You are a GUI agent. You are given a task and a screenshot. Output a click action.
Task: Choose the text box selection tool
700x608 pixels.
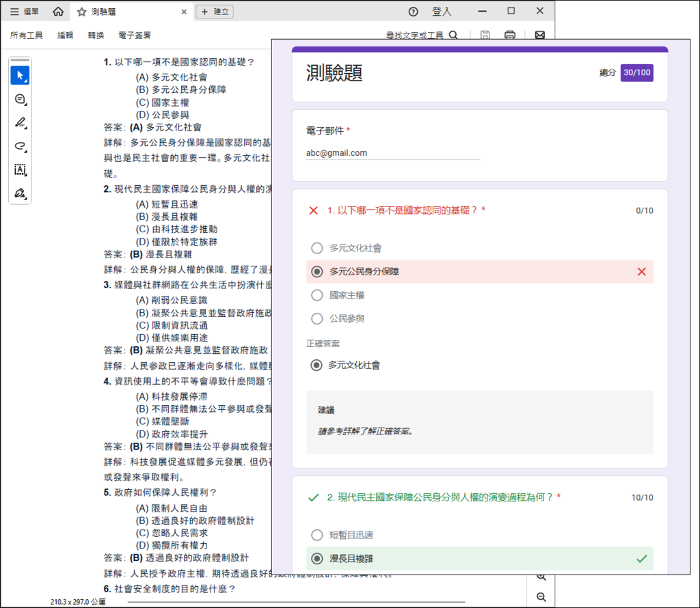(x=20, y=169)
